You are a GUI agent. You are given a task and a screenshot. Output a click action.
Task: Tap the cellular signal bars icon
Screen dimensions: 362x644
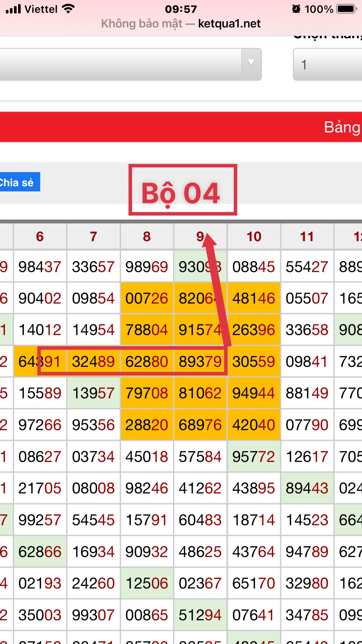point(13,9)
